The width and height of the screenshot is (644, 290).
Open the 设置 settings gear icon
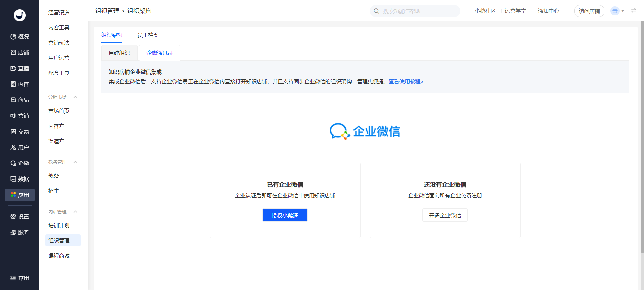[13, 216]
